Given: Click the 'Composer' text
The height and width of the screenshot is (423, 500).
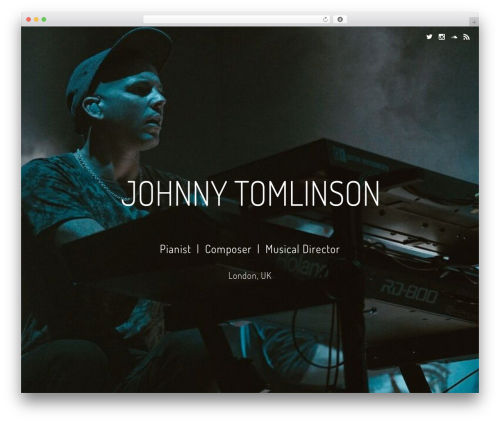Looking at the screenshot, I should [228, 249].
